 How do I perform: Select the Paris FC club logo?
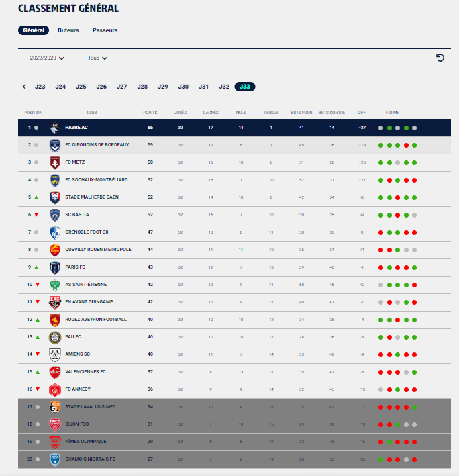(x=55, y=267)
